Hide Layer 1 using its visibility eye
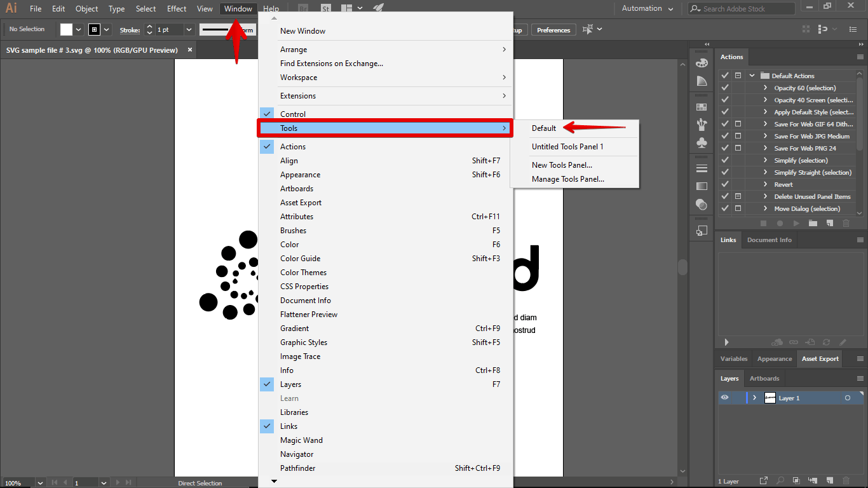Image resolution: width=868 pixels, height=488 pixels. click(724, 397)
